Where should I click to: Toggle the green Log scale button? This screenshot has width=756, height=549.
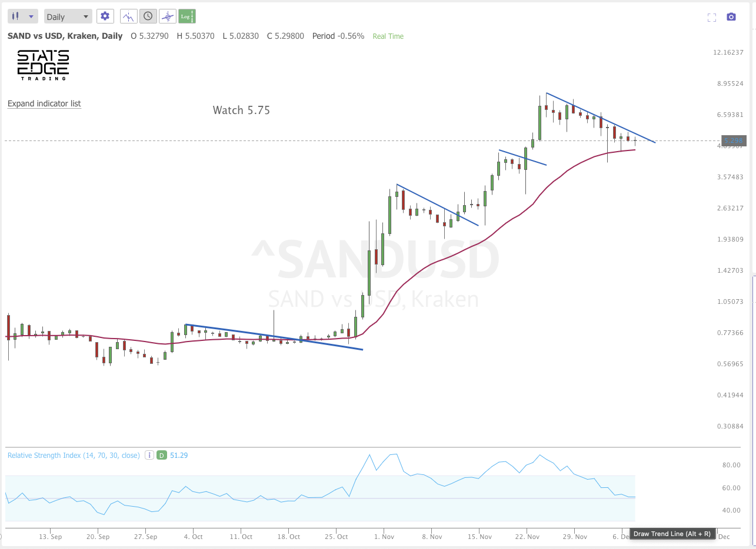coord(186,16)
